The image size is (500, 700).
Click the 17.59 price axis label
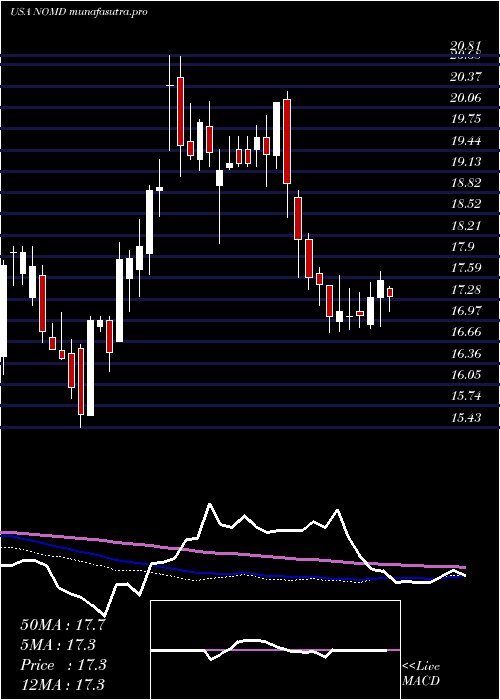[466, 269]
